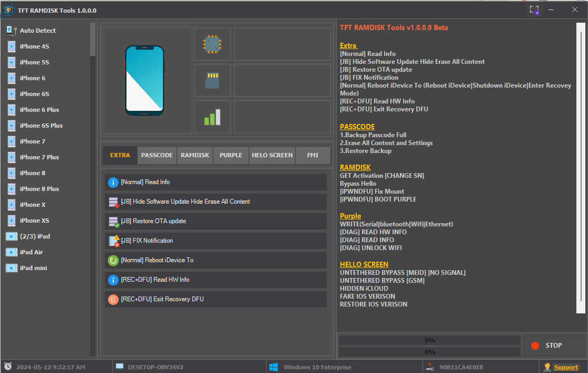The height and width of the screenshot is (373, 588).
Task: Run [Normal] Read Info action
Action: coord(215,183)
